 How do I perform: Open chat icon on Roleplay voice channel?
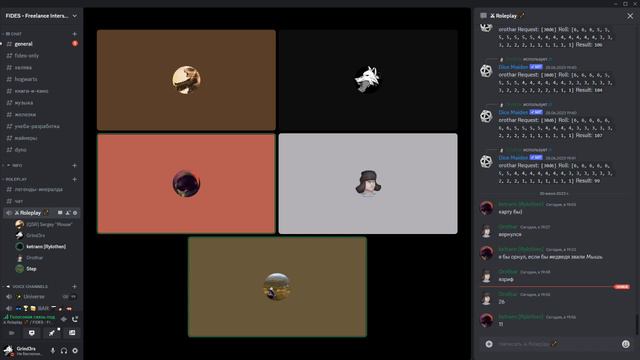[x=60, y=213]
